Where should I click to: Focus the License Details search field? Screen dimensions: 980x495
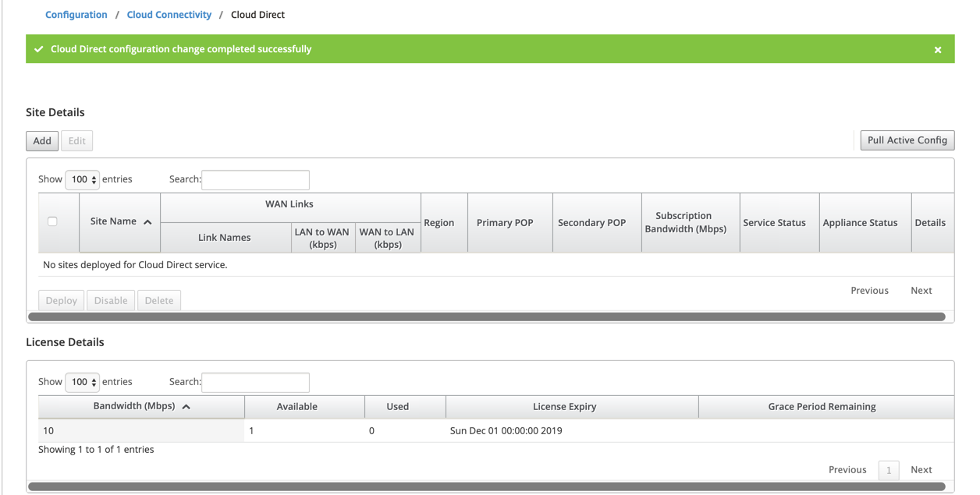click(255, 383)
